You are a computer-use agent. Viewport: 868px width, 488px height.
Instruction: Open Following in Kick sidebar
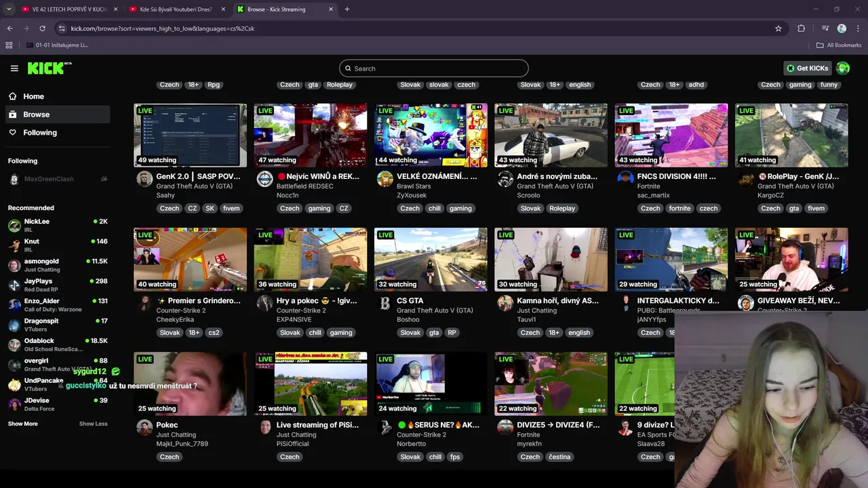pos(57,133)
